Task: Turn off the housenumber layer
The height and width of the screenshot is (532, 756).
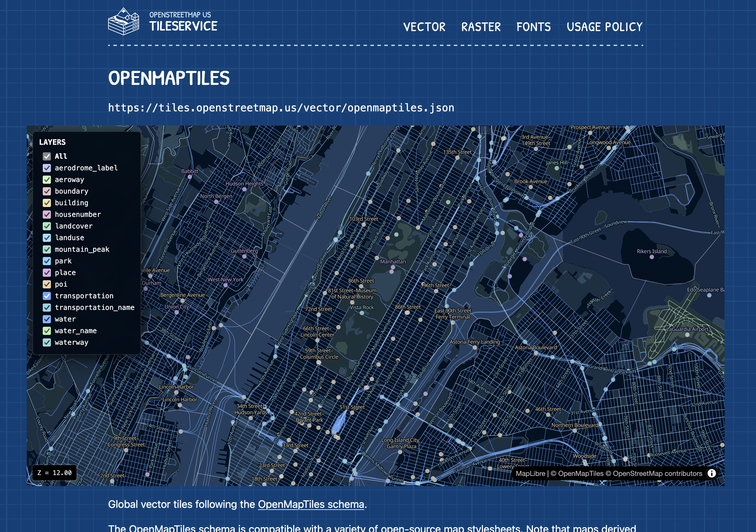Action: point(47,214)
